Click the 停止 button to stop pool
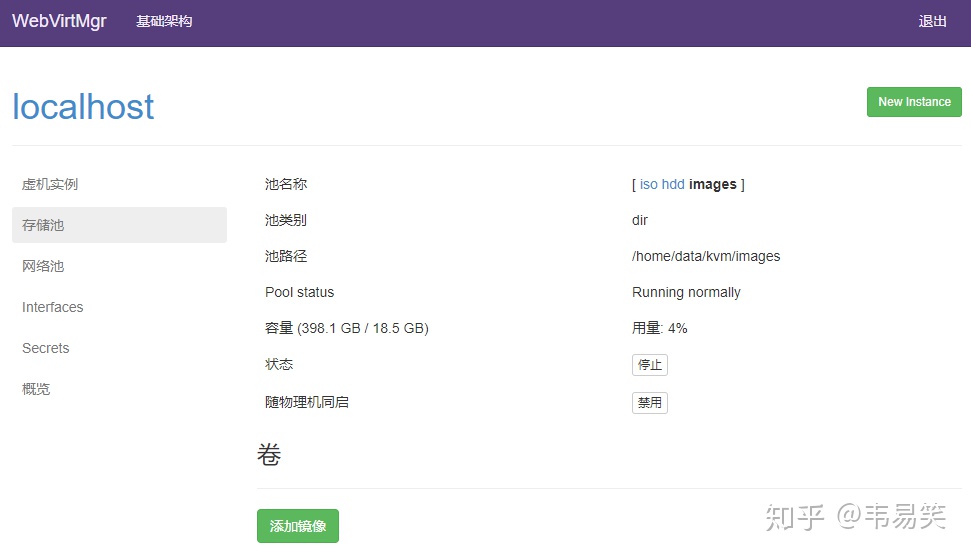Screen dimensions: 971x556 point(650,365)
